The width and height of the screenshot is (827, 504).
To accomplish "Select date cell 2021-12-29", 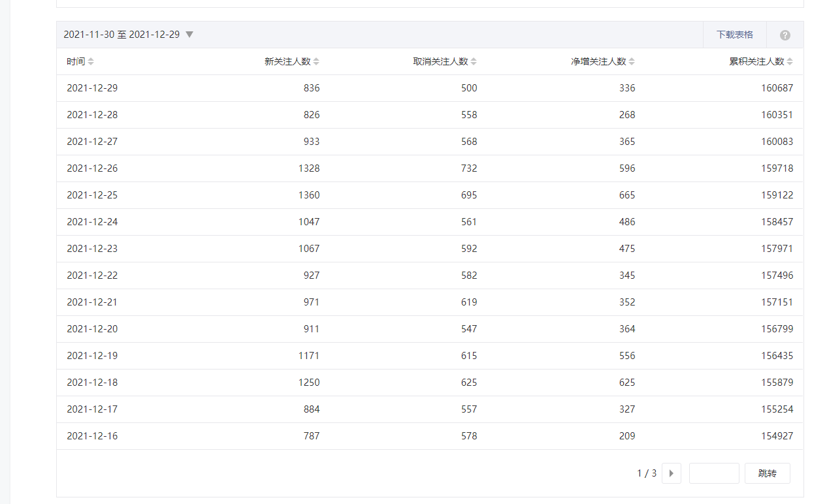I will pyautogui.click(x=92, y=88).
